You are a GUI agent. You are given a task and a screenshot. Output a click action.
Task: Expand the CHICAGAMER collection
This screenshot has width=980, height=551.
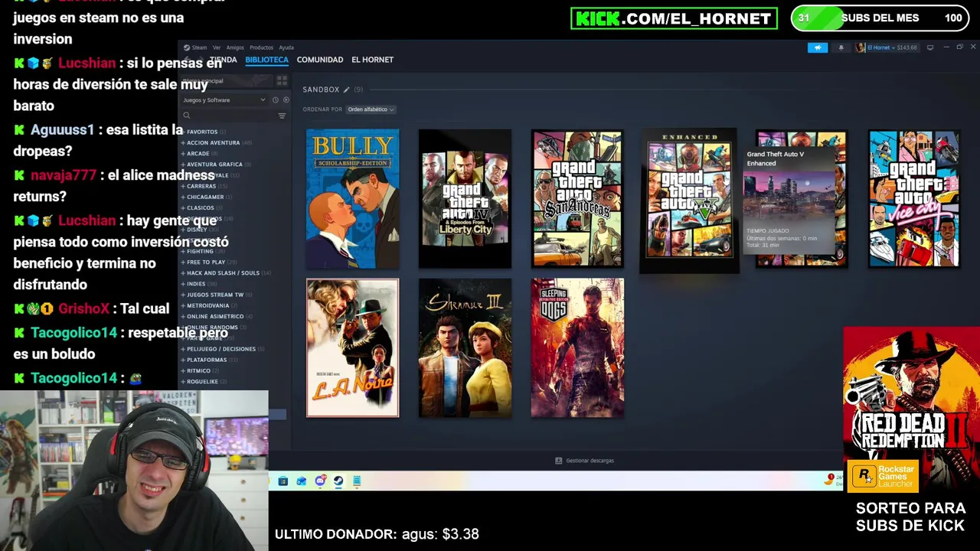click(207, 197)
